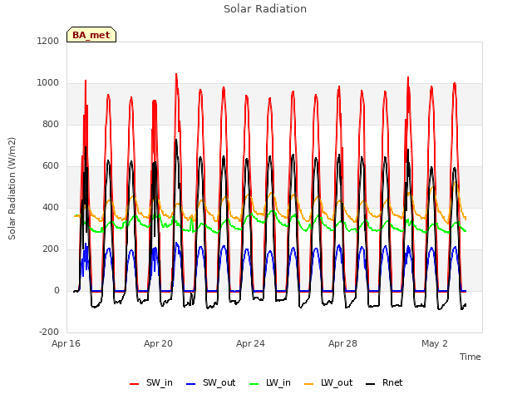
Task: Click the May 2 x-axis tick label
Action: click(x=435, y=343)
